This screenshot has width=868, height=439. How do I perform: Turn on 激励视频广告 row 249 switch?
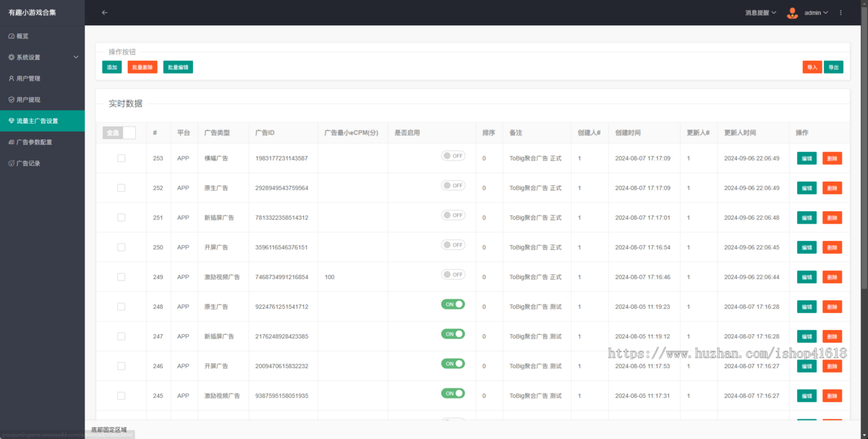click(454, 274)
